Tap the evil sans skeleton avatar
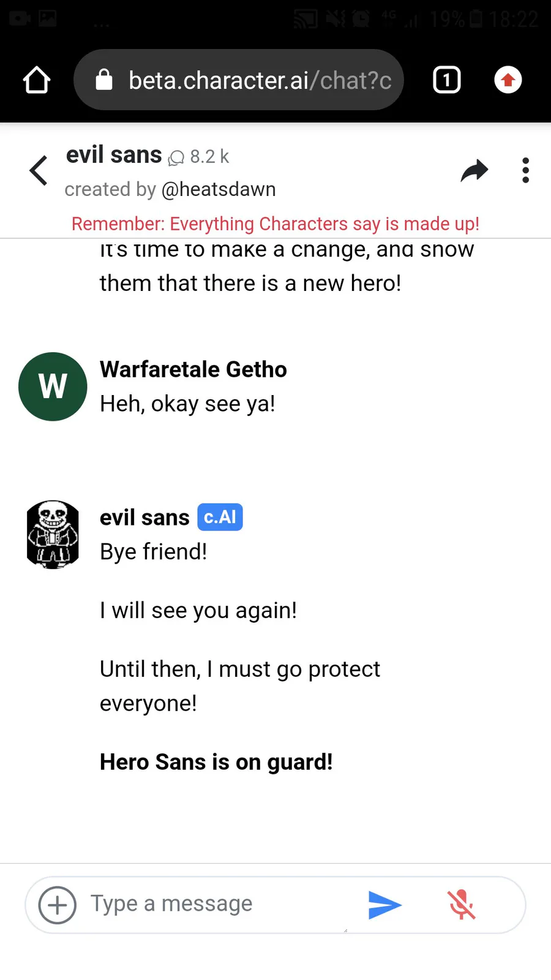The height and width of the screenshot is (980, 551). (53, 535)
